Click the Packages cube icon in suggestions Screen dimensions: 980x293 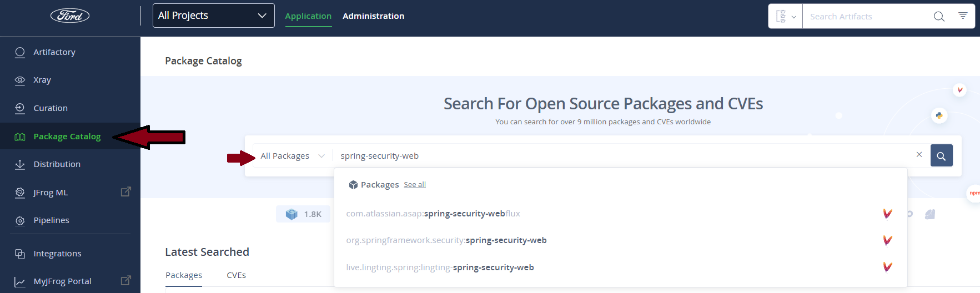(x=353, y=185)
